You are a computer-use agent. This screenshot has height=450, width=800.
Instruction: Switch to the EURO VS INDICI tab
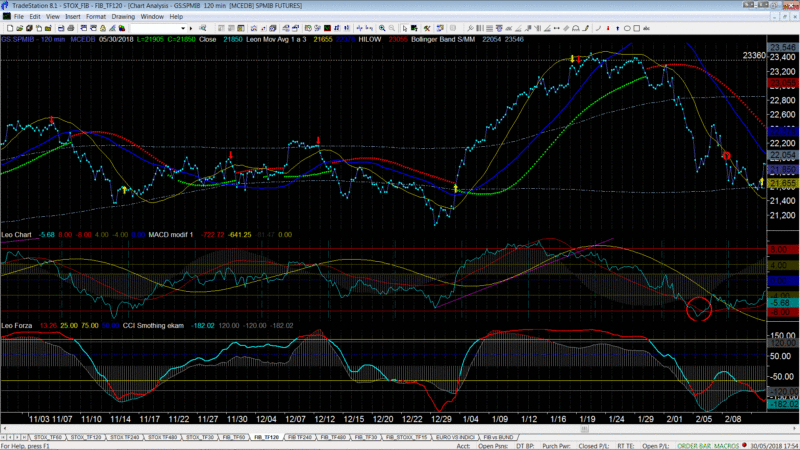[x=455, y=437]
